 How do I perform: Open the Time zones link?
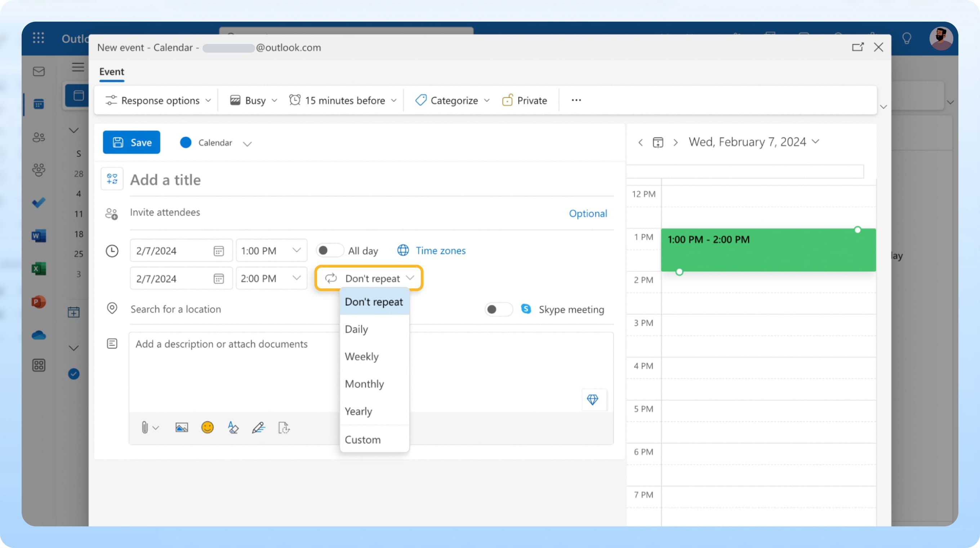click(441, 251)
